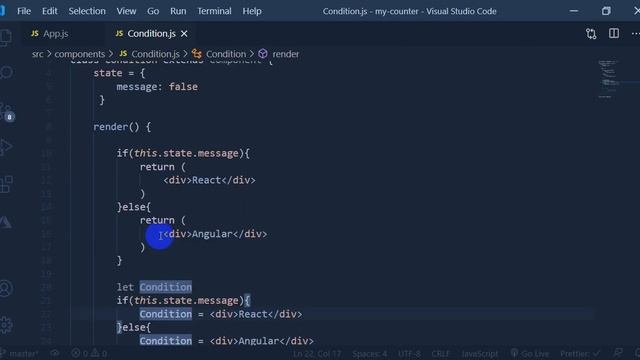Open the Run menu

point(178,11)
